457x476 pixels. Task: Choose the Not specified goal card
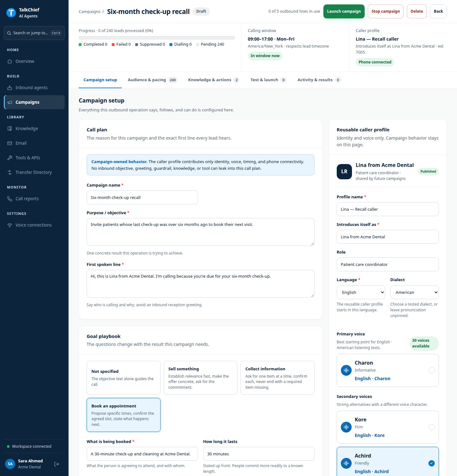tap(123, 378)
